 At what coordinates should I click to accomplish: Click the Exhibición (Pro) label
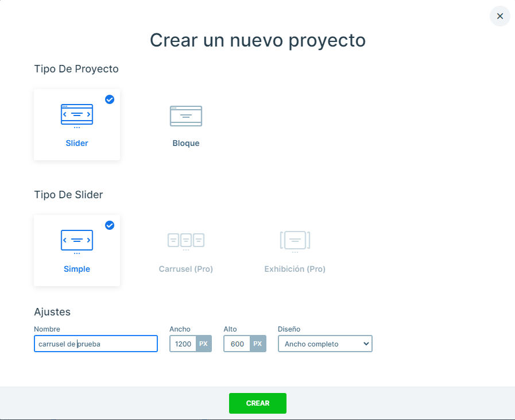click(x=295, y=269)
